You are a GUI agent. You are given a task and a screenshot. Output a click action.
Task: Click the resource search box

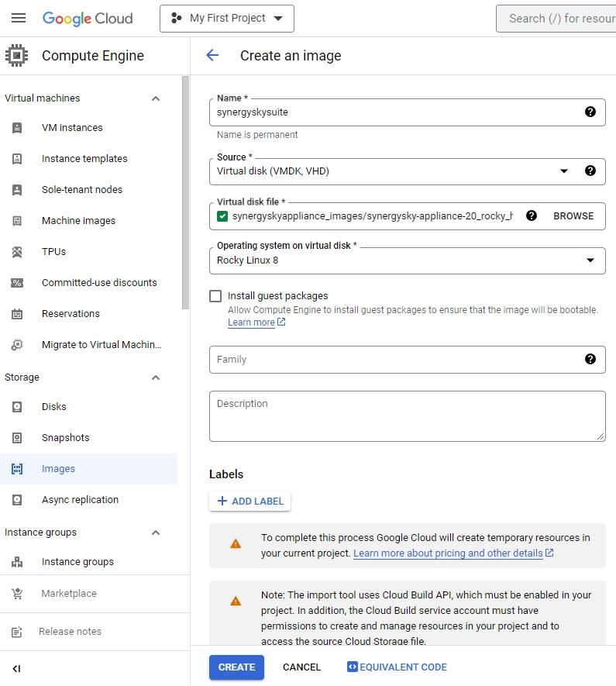tap(556, 19)
